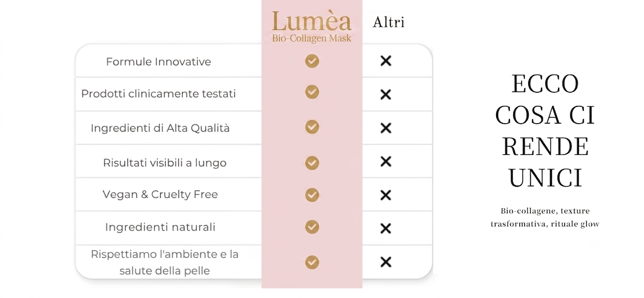This screenshot has width=644, height=298.
Task: Click the gold checkmark for Vegan & Cruelty Free
Action: (x=312, y=194)
